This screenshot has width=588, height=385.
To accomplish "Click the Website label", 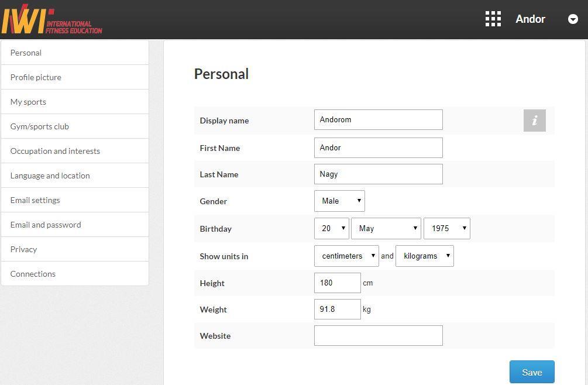I will point(215,336).
